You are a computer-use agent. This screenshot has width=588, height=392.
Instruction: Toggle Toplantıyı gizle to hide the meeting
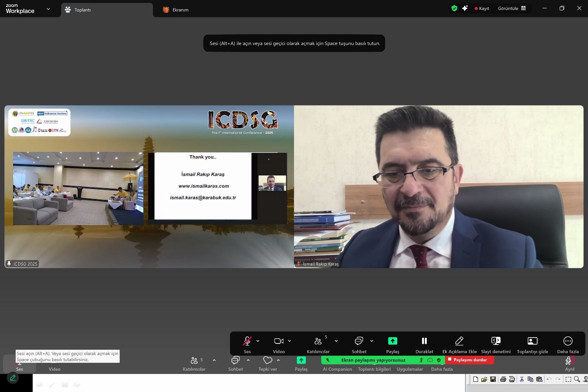tap(532, 344)
